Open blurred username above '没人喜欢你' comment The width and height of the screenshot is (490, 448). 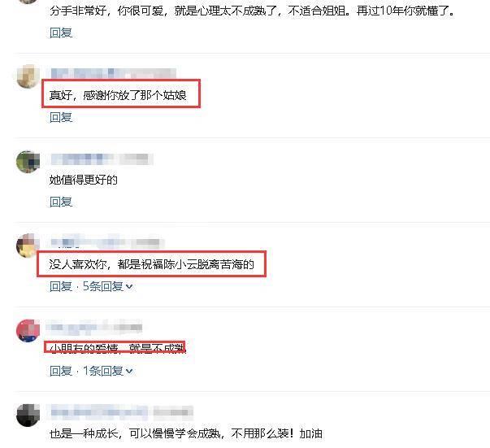107,243
